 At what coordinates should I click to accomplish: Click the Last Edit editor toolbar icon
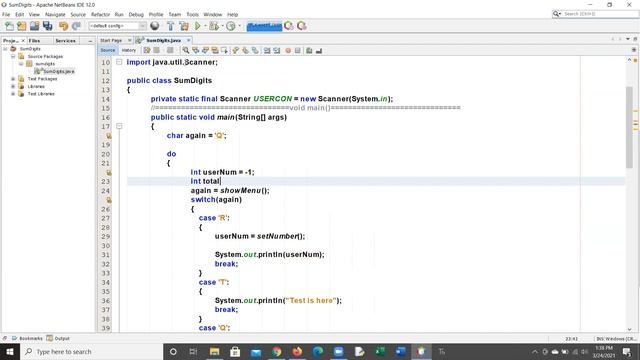(x=147, y=50)
